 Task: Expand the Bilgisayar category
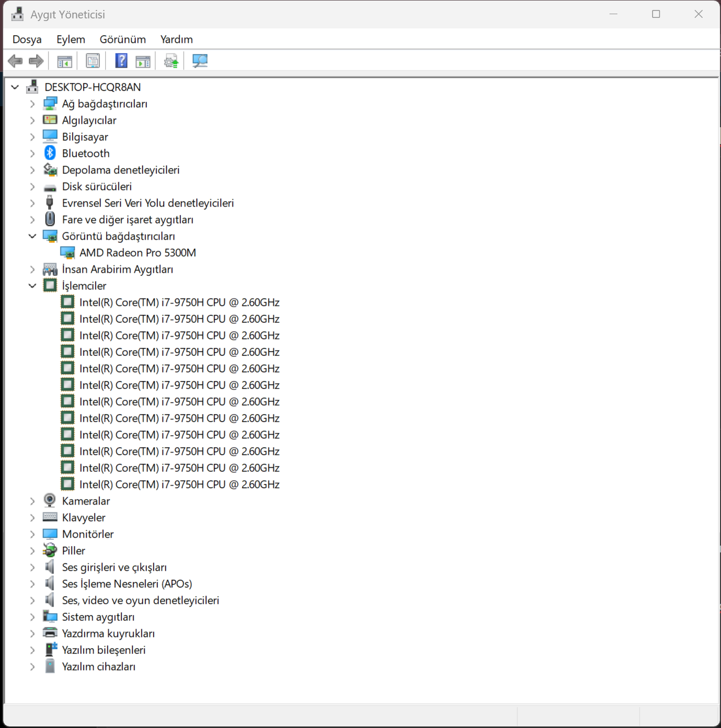(33, 137)
